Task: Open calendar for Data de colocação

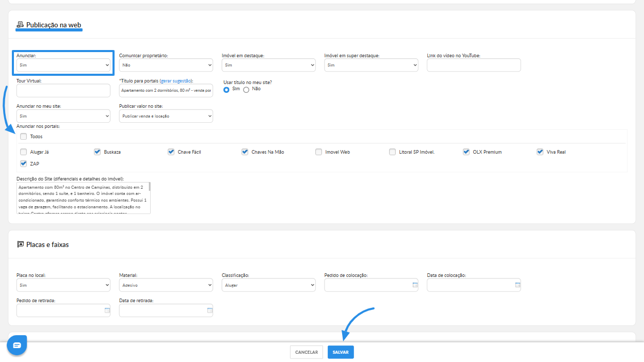Action: pos(518,285)
